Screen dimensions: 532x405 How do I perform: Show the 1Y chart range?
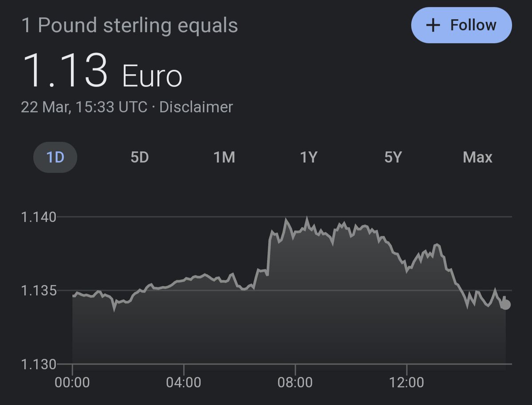[309, 157]
